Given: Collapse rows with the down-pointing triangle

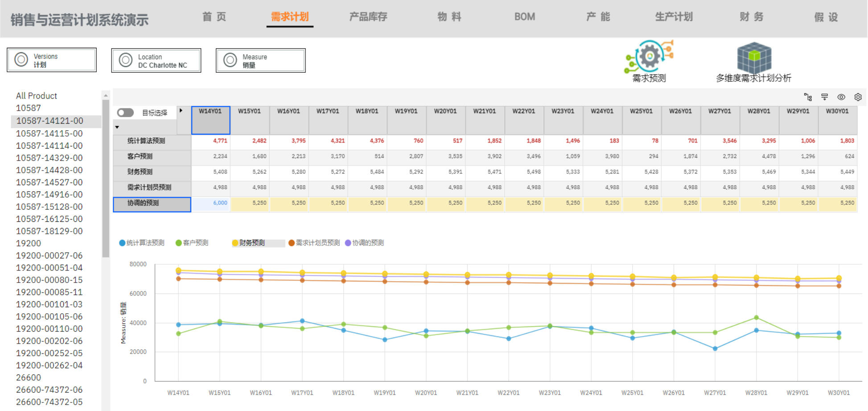Looking at the screenshot, I should pos(117,127).
